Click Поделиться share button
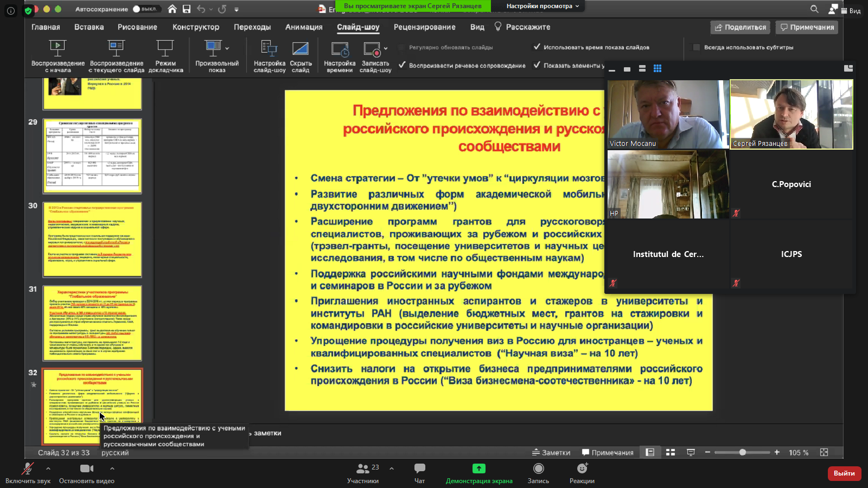The width and height of the screenshot is (868, 488). (x=741, y=27)
